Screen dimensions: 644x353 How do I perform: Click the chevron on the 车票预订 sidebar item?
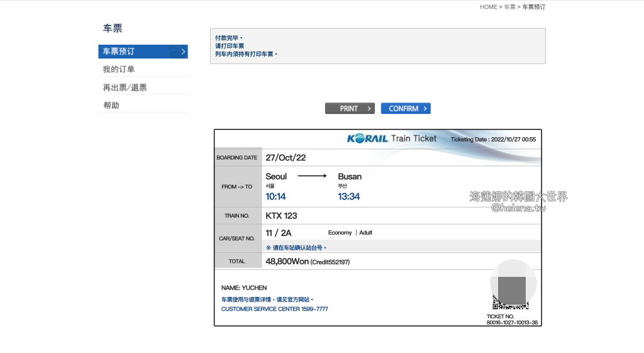(x=183, y=52)
